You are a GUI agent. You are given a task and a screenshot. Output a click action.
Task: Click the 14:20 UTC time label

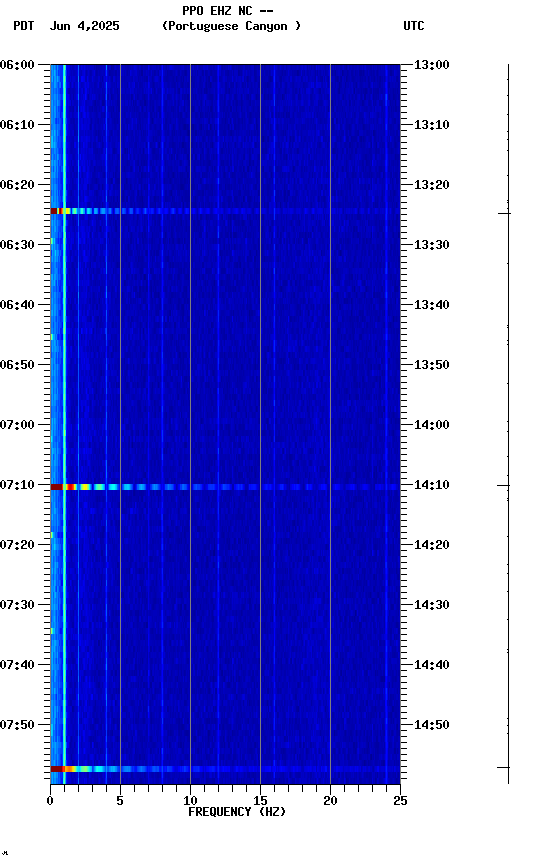point(432,545)
